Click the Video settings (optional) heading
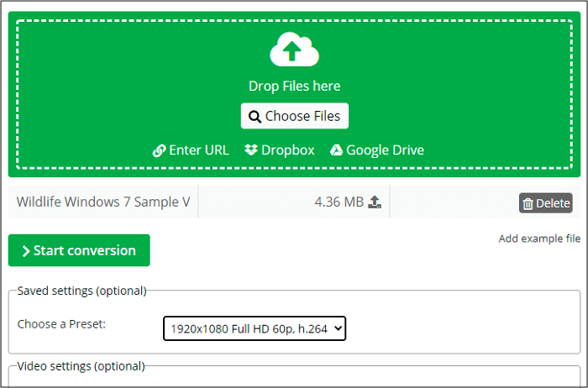 81,366
